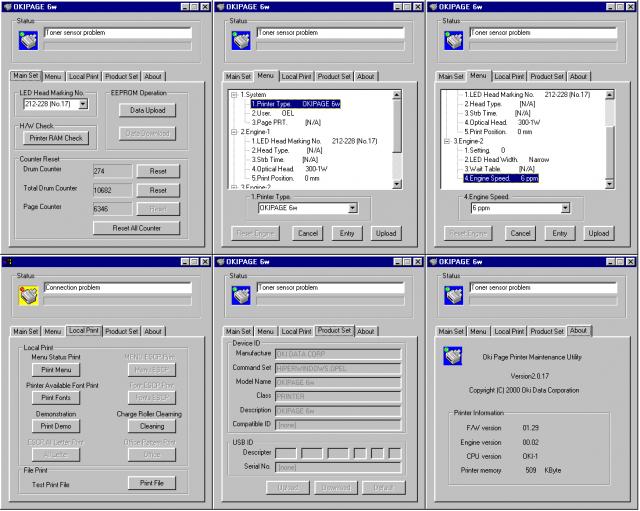This screenshot has height=511, width=640.
Task: Collapse the 1.System tree node
Action: [233, 94]
